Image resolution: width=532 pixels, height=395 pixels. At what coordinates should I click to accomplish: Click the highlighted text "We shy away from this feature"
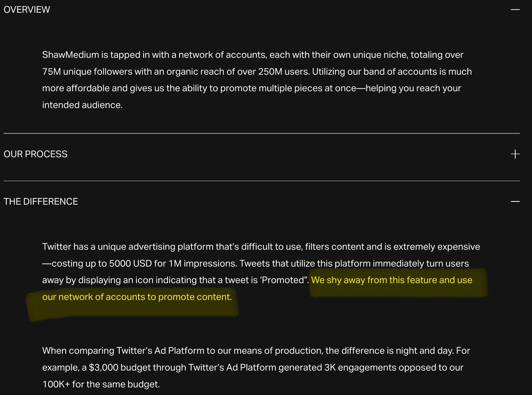click(x=374, y=280)
